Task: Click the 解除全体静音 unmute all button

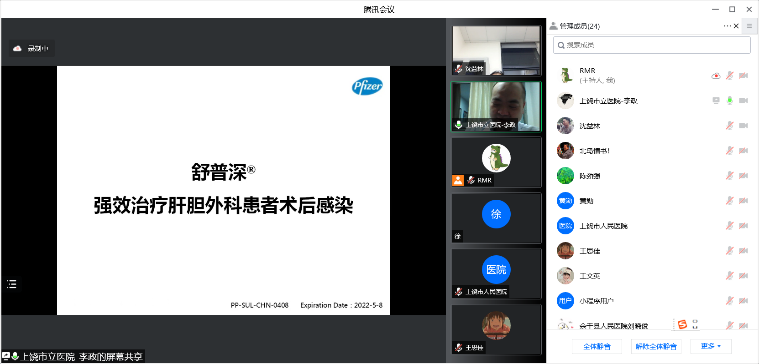Action: pos(656,346)
